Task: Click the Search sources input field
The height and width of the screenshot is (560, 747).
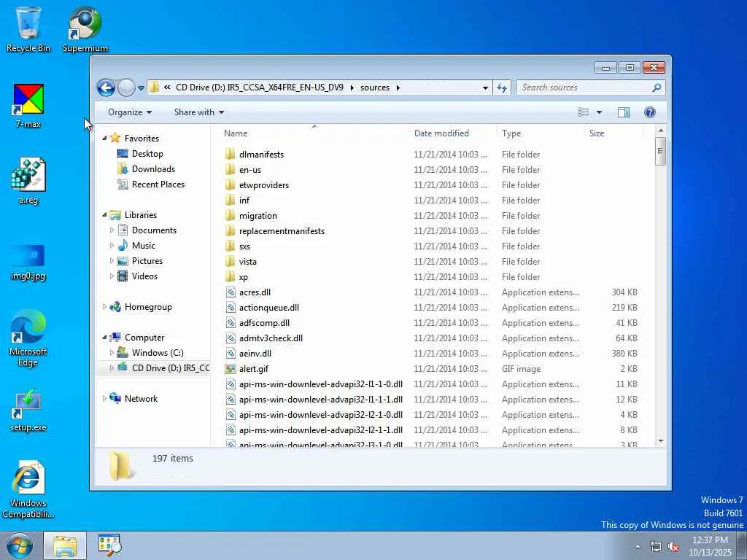Action: pos(584,87)
